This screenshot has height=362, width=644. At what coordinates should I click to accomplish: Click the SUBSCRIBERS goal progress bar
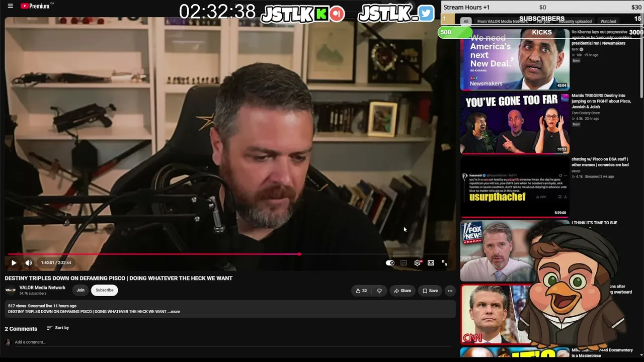[542, 19]
